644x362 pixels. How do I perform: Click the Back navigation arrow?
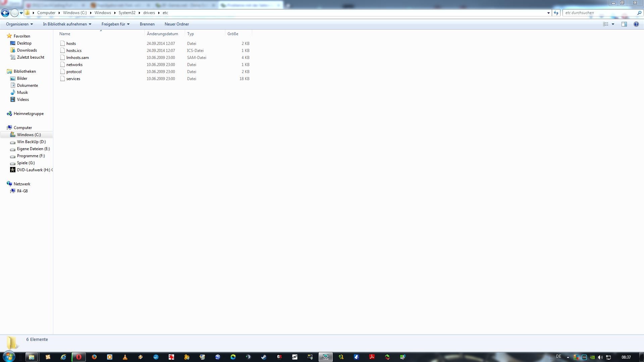click(x=5, y=13)
